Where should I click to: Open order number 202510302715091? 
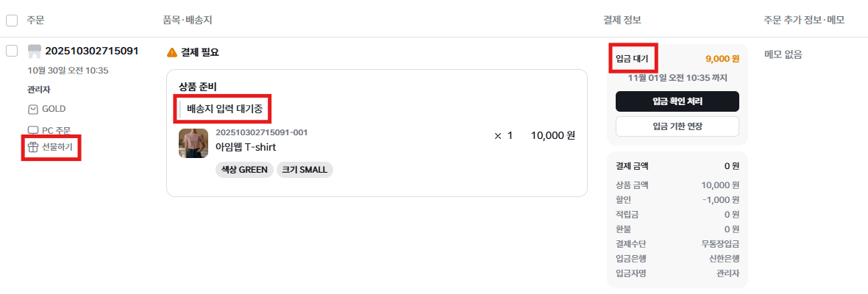(x=92, y=51)
